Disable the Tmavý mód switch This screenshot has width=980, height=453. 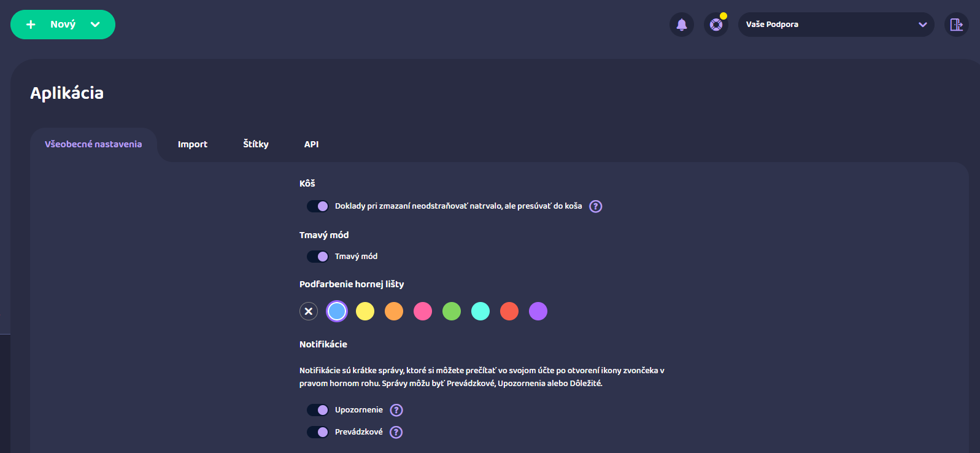point(318,257)
